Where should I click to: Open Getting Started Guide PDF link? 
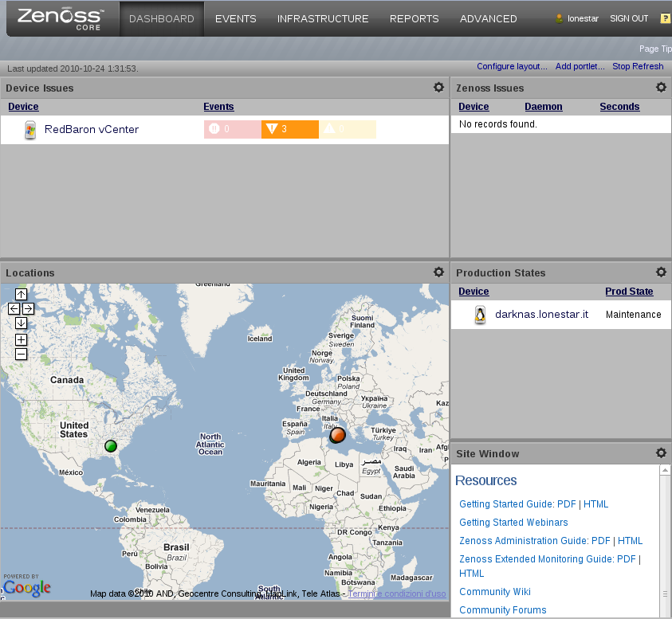pyautogui.click(x=567, y=504)
